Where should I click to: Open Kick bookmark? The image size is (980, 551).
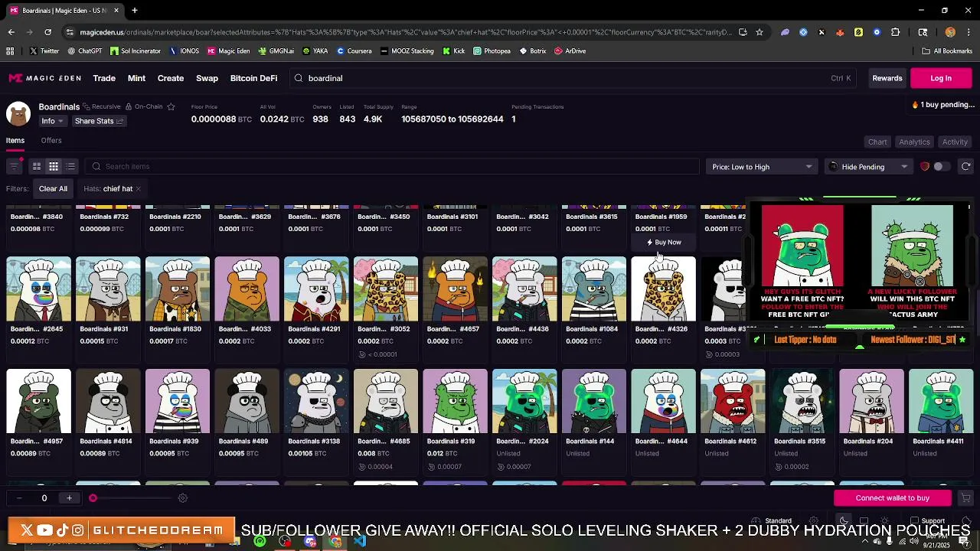point(454,51)
